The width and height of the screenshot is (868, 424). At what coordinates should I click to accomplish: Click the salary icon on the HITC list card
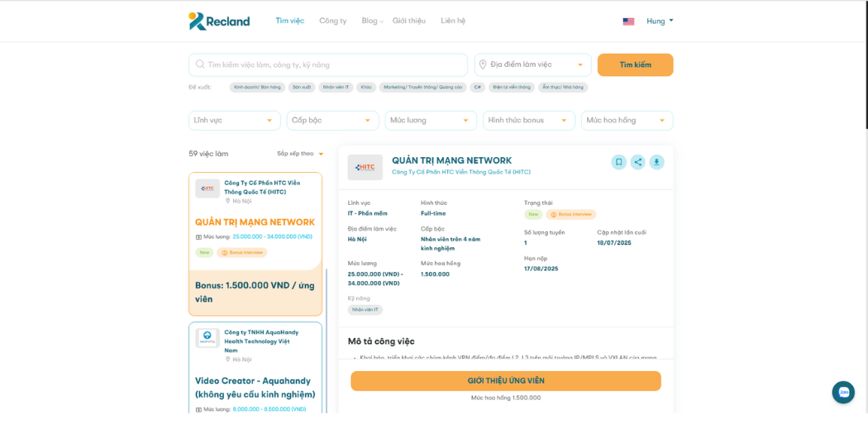(198, 237)
